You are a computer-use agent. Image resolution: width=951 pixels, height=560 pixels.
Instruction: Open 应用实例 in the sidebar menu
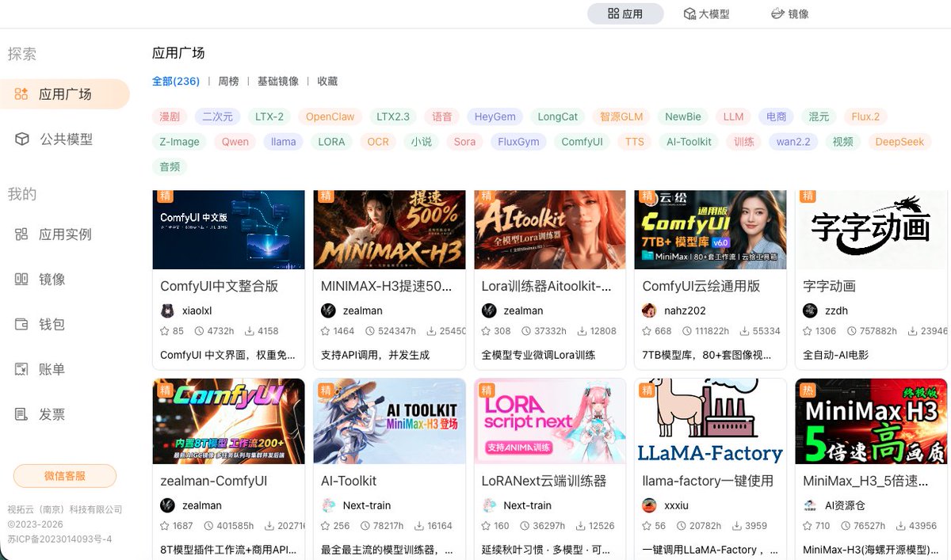click(65, 234)
